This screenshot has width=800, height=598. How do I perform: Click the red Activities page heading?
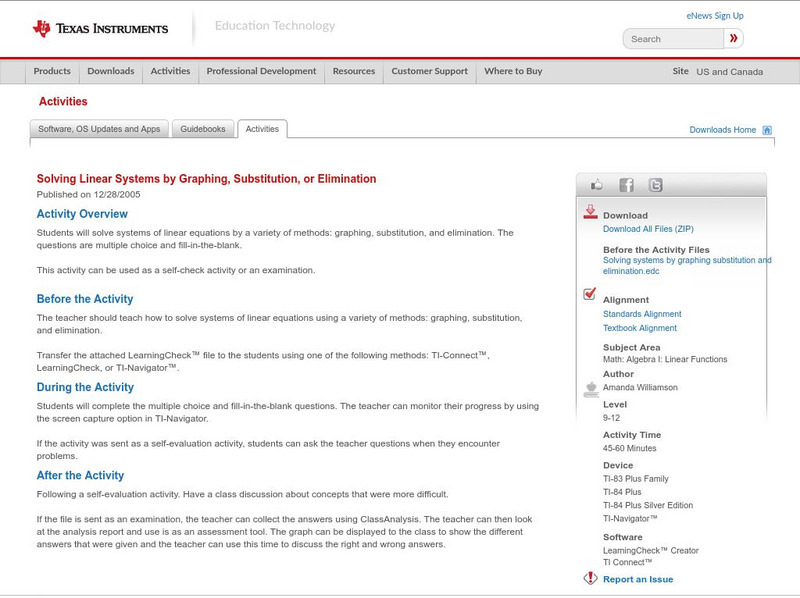click(x=63, y=102)
